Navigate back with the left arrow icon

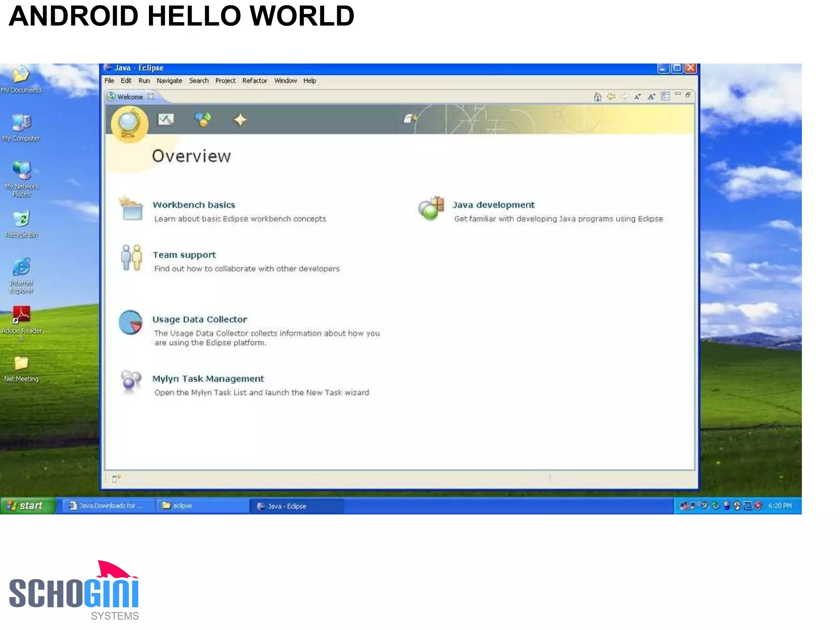pyautogui.click(x=611, y=97)
